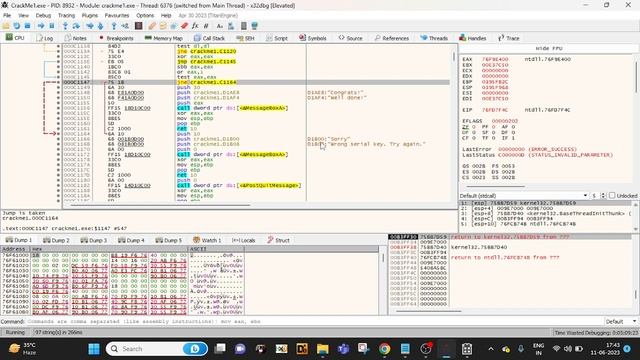Toggle the AF flag value in registers
640x360 pixels.
click(513, 127)
